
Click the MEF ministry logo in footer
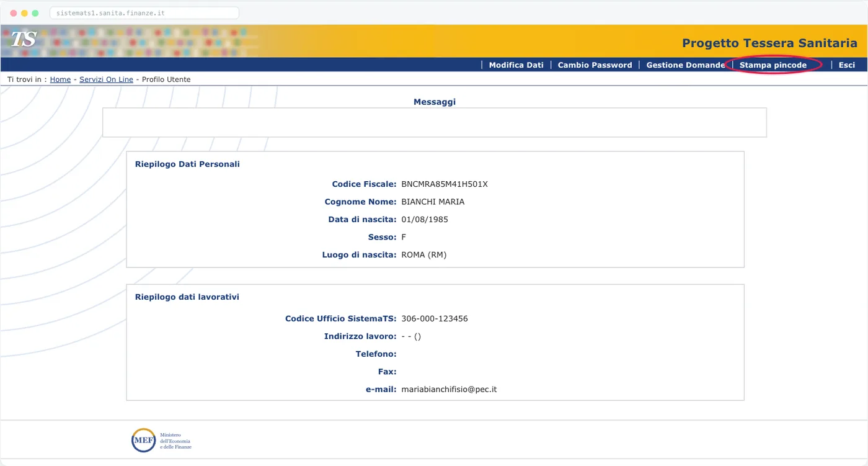[x=162, y=440]
